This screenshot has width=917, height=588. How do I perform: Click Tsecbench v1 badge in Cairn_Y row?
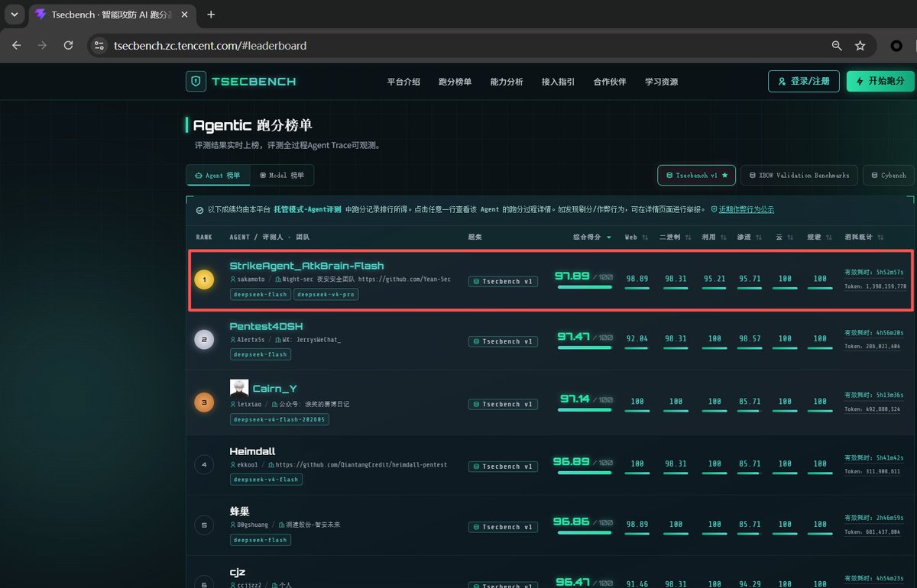pyautogui.click(x=503, y=404)
